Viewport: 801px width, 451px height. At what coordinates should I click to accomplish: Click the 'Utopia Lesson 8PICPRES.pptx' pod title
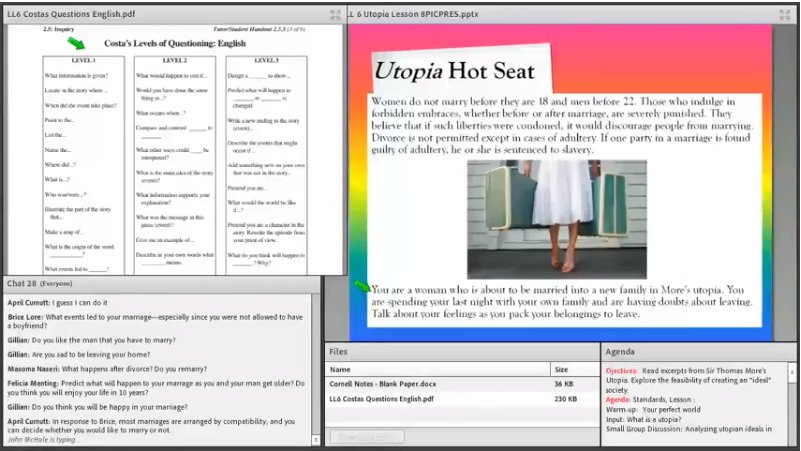click(413, 14)
